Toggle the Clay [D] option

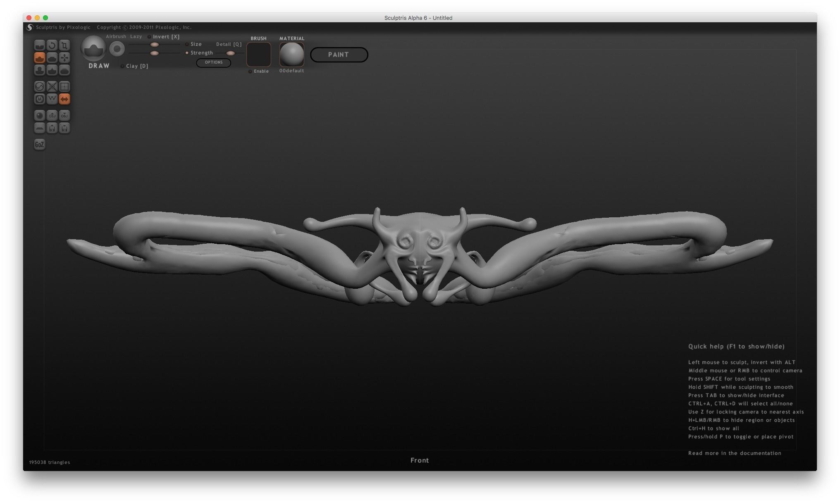pos(135,66)
